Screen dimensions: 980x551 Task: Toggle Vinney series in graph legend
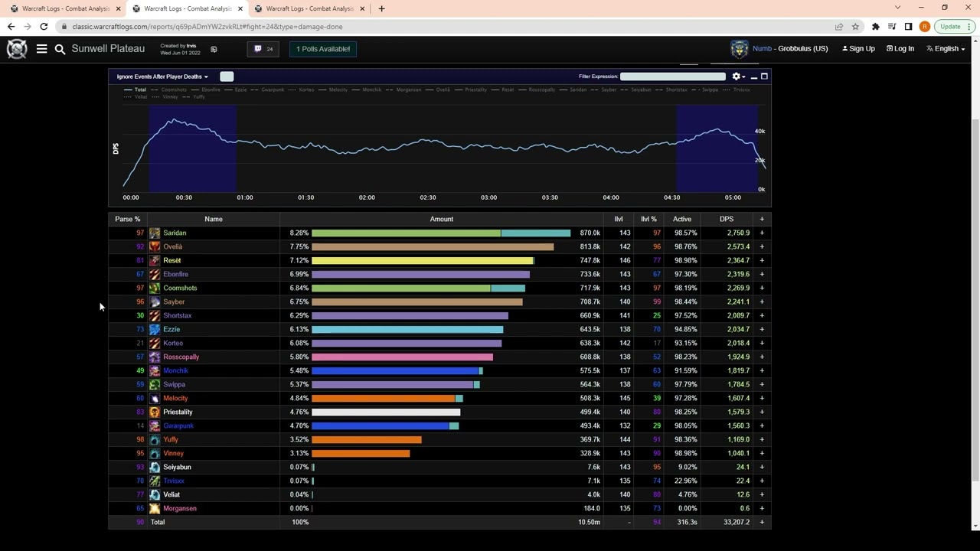166,97
